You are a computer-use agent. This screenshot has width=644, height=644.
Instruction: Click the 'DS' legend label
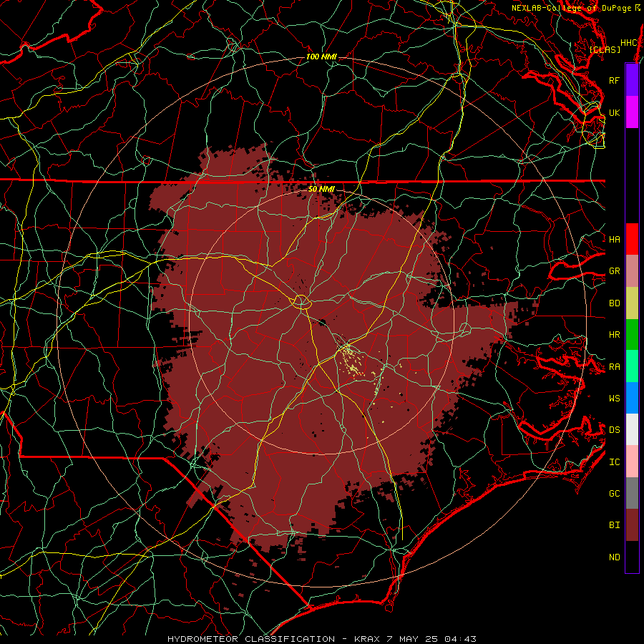click(x=614, y=429)
